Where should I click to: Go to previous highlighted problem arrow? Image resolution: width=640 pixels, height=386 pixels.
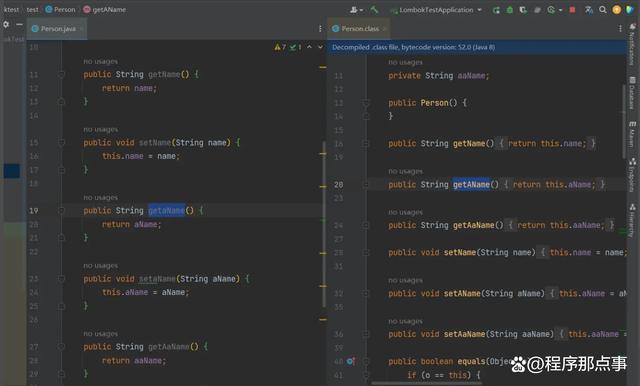pos(309,47)
